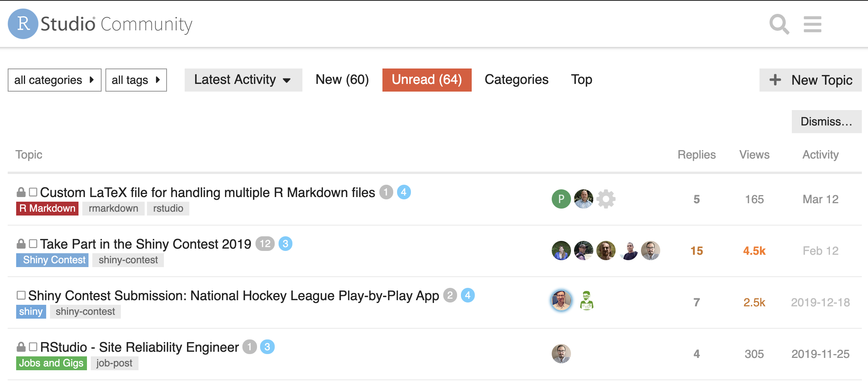Create a New Topic
The width and height of the screenshot is (868, 381).
click(811, 80)
